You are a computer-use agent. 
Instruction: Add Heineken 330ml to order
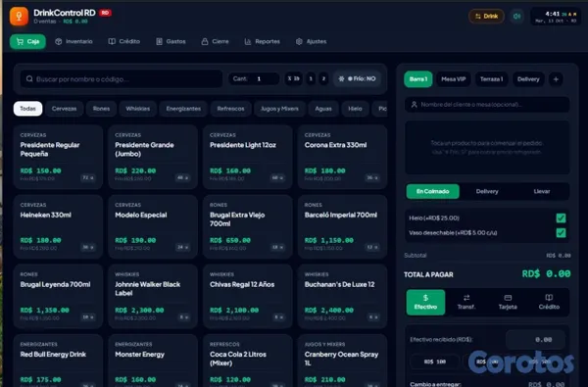tap(58, 227)
